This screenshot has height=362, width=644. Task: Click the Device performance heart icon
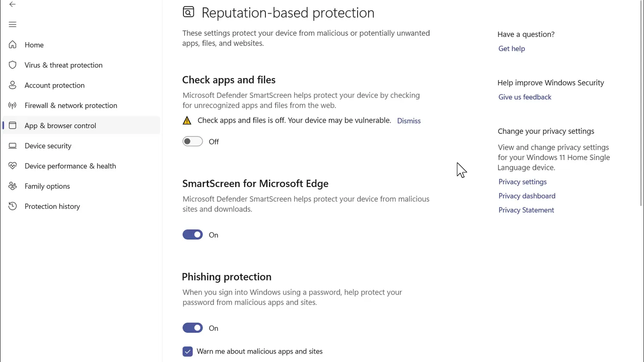(x=12, y=166)
